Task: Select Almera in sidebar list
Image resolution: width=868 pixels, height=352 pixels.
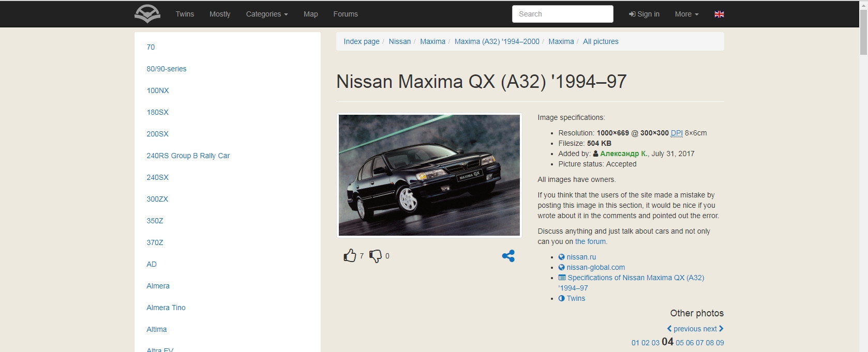Action: [x=158, y=286]
